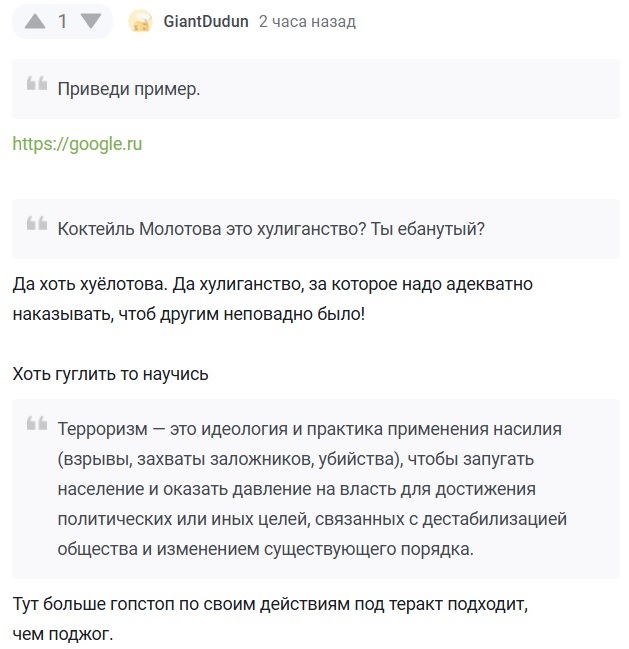
Task: Click the line "Хоть гуглить то научись"
Action: pyautogui.click(x=110, y=374)
